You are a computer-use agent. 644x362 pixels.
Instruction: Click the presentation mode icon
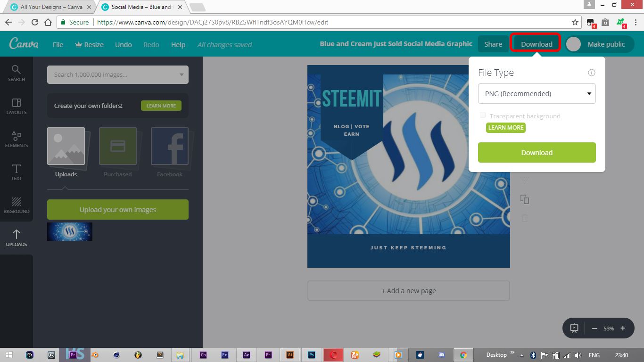[574, 328]
